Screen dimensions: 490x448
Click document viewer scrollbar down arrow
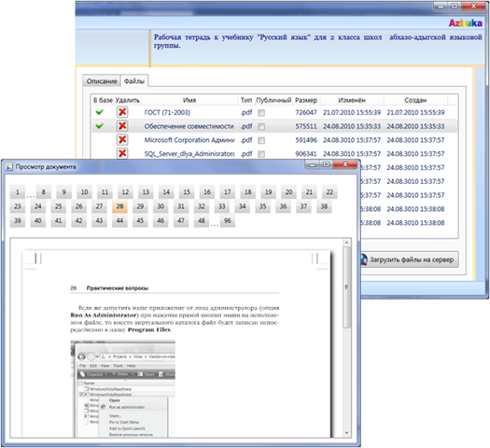coord(346,433)
